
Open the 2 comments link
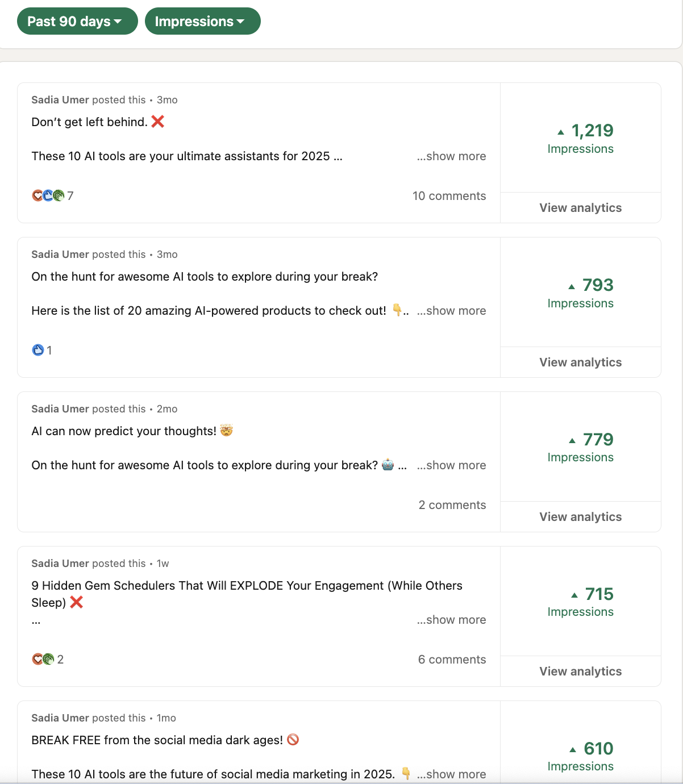point(452,505)
